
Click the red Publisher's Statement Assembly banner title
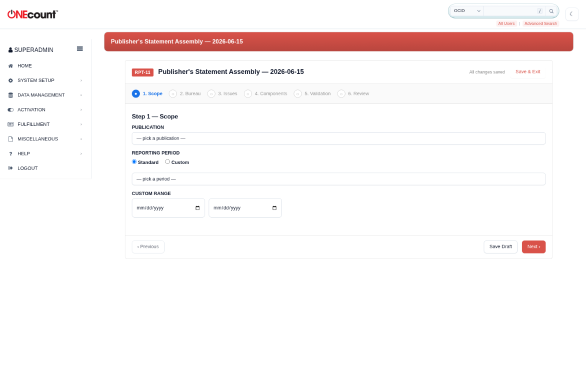point(177,41)
